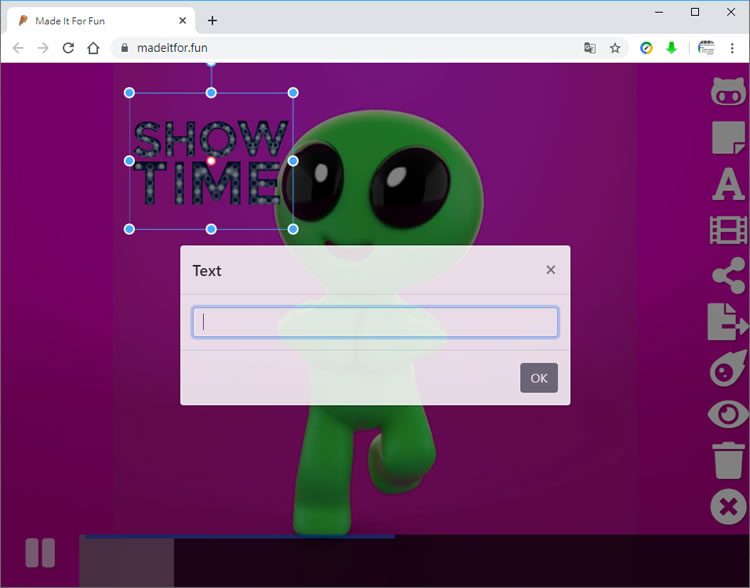The height and width of the screenshot is (588, 750).
Task: Select the SHOW TIME text sticker
Action: (210, 163)
